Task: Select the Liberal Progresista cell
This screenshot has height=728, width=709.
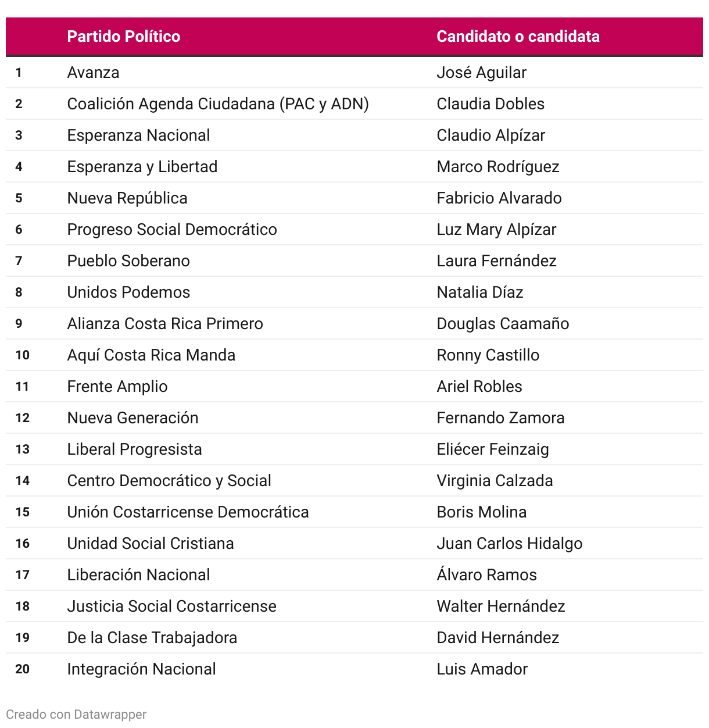Action: (x=134, y=449)
